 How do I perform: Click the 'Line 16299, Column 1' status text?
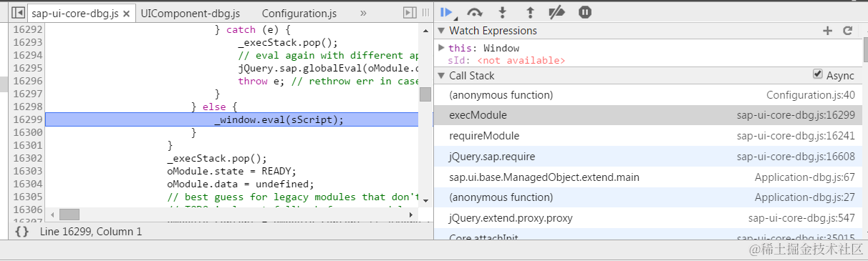click(x=91, y=232)
